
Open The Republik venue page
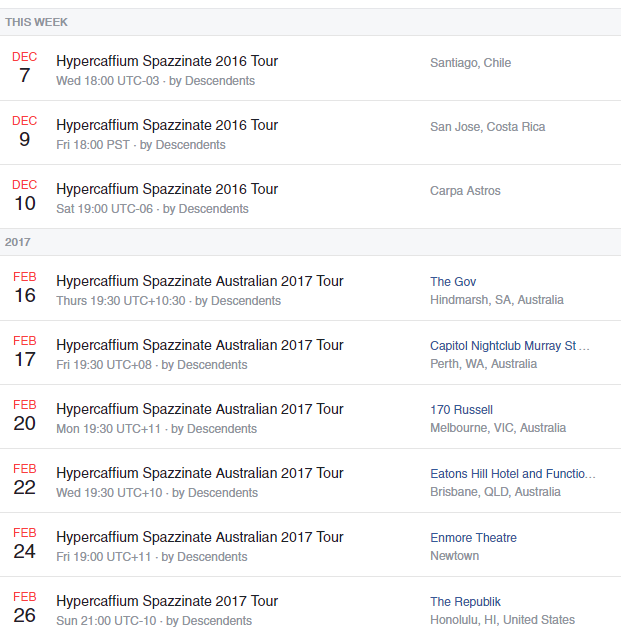click(x=465, y=602)
